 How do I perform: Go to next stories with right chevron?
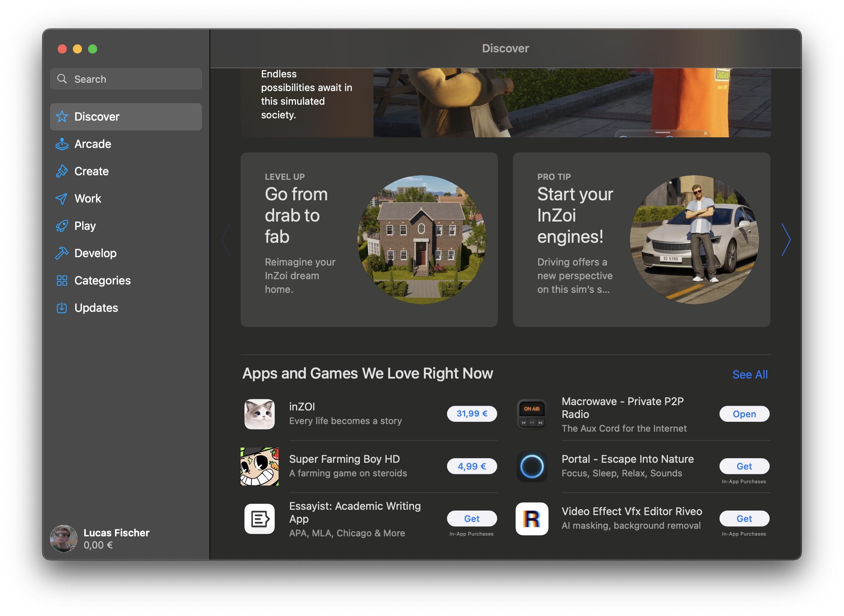[786, 240]
